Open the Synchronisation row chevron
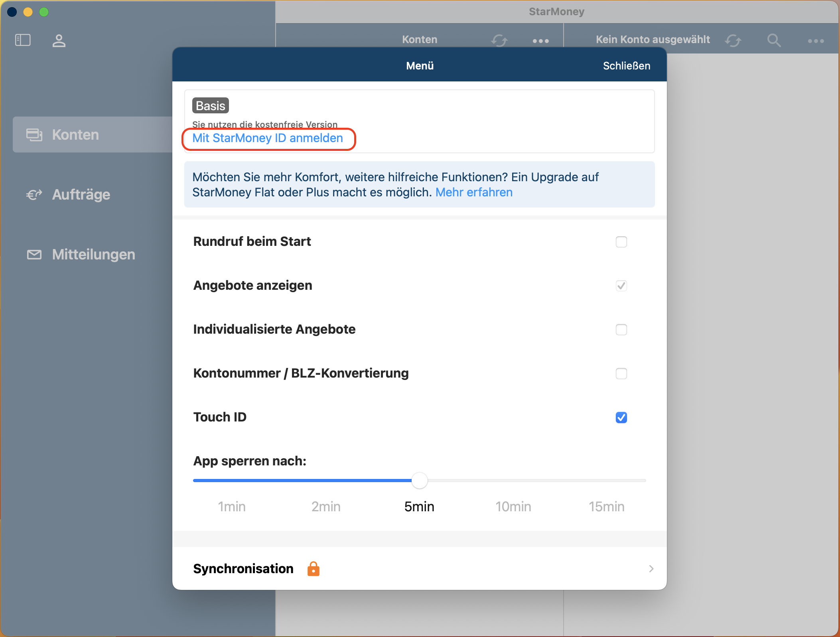The width and height of the screenshot is (840, 637). (651, 568)
